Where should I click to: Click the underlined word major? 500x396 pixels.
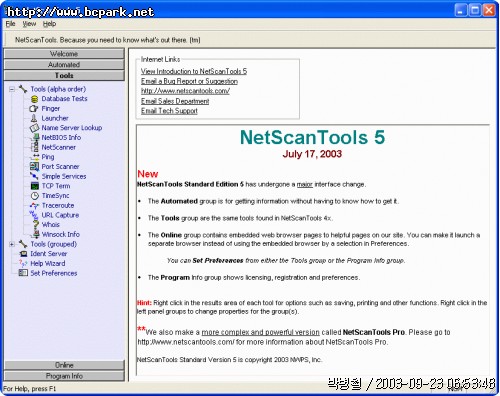pos(304,184)
